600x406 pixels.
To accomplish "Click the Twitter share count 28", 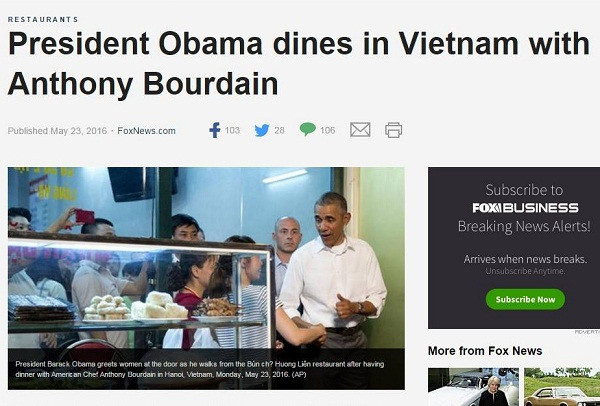I will pos(279,130).
